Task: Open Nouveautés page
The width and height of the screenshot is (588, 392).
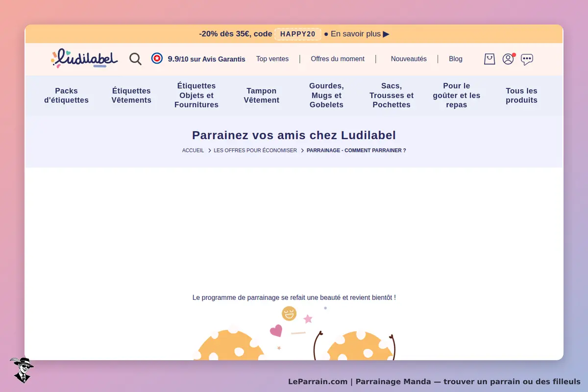Action: (409, 59)
